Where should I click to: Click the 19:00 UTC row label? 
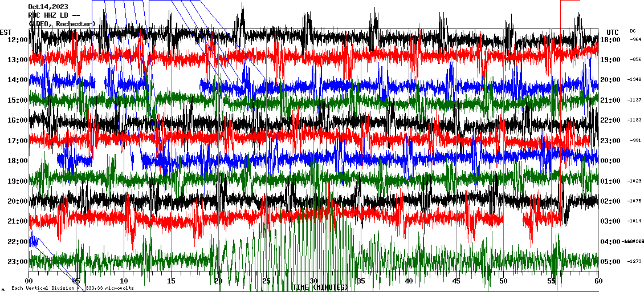(x=613, y=60)
